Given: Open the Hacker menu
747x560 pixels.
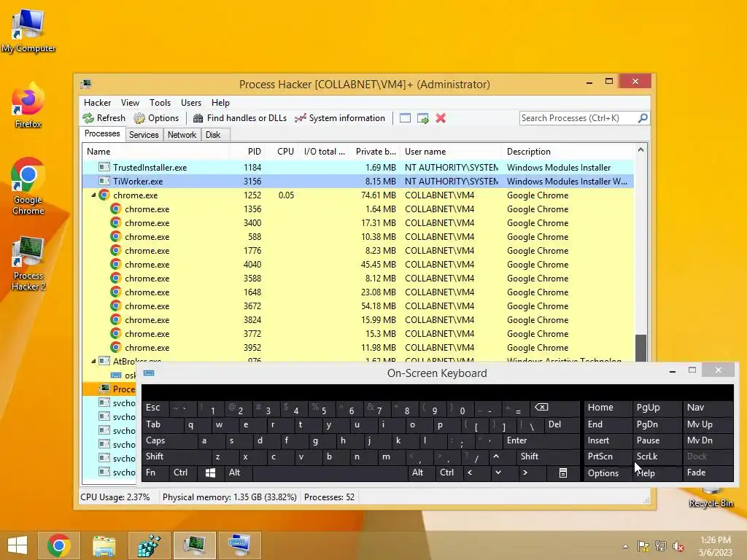Looking at the screenshot, I should [x=97, y=103].
